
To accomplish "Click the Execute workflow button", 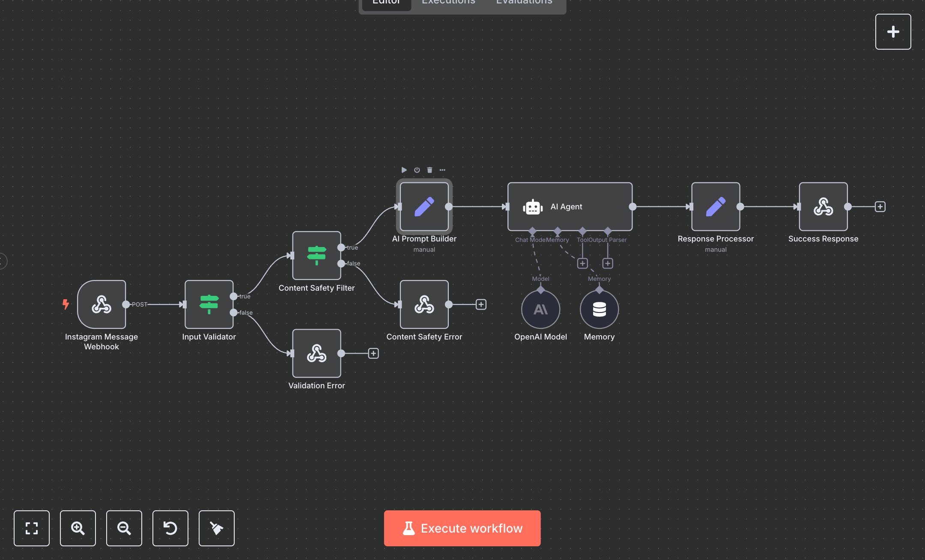I will [462, 528].
